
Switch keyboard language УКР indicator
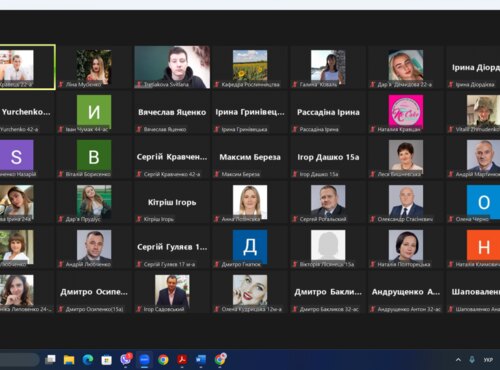pos(488,360)
